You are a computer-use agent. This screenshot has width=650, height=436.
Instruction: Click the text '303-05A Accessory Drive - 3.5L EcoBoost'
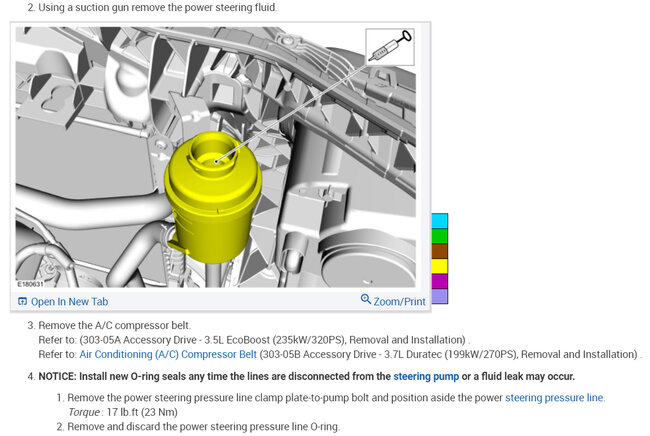point(176,340)
